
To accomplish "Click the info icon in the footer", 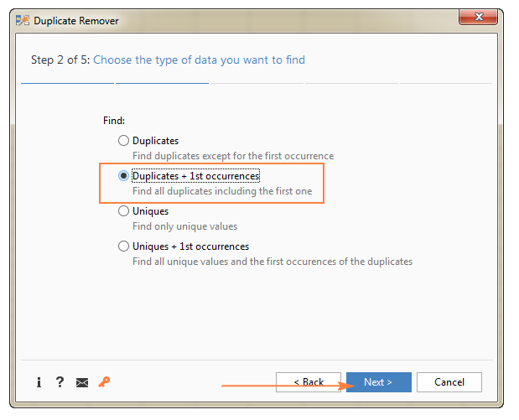I will (39, 382).
